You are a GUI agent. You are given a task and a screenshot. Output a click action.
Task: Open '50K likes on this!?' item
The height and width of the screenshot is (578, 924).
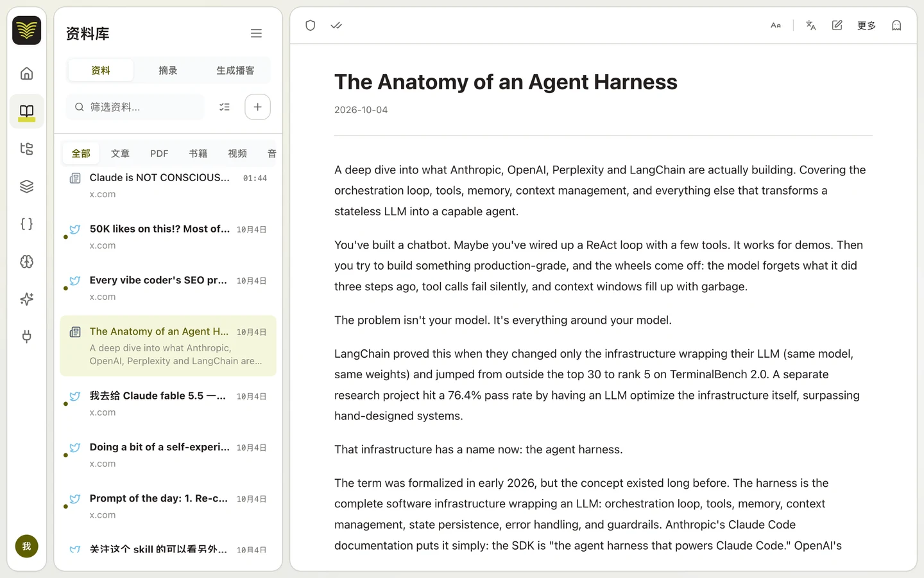click(x=168, y=237)
